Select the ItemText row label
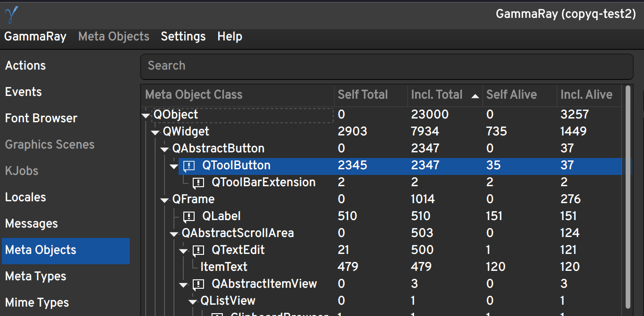This screenshot has height=316, width=644. [224, 267]
